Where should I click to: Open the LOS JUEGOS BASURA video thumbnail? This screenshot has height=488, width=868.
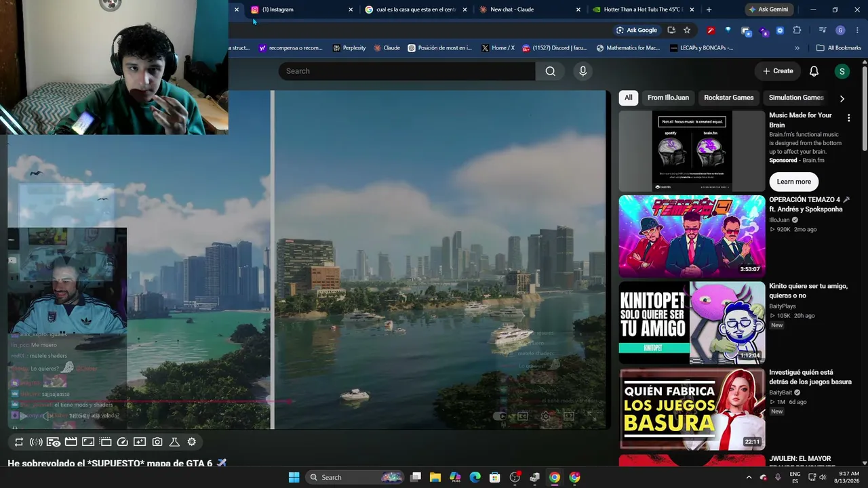pyautogui.click(x=692, y=409)
